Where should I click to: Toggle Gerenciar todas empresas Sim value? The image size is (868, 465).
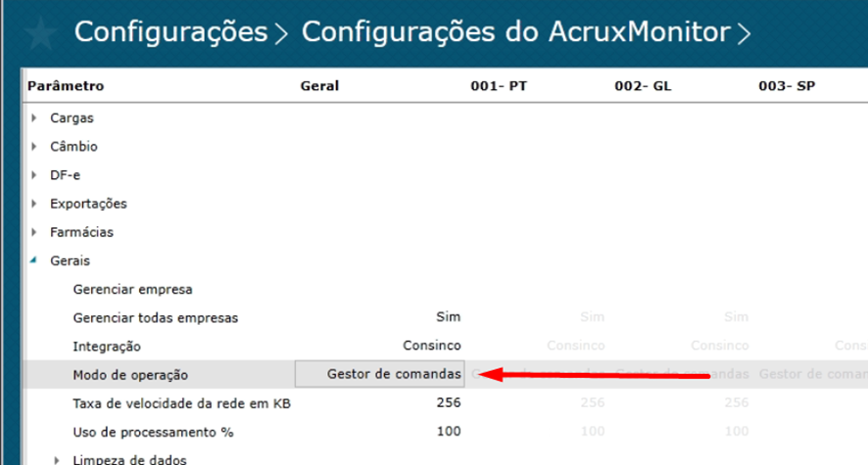coord(448,317)
